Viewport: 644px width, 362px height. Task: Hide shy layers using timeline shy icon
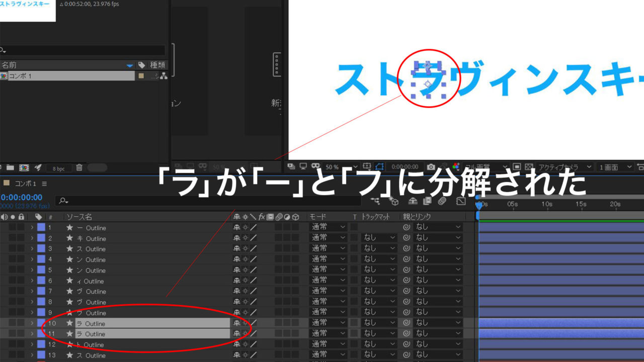413,201
